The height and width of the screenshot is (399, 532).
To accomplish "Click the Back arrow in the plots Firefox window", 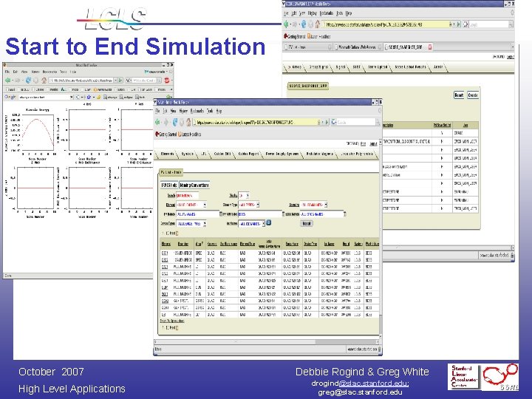I will coord(8,81).
